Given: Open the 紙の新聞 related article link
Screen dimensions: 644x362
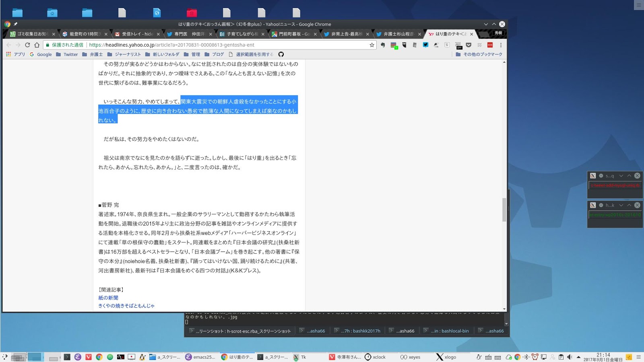Looking at the screenshot, I should pyautogui.click(x=108, y=298).
